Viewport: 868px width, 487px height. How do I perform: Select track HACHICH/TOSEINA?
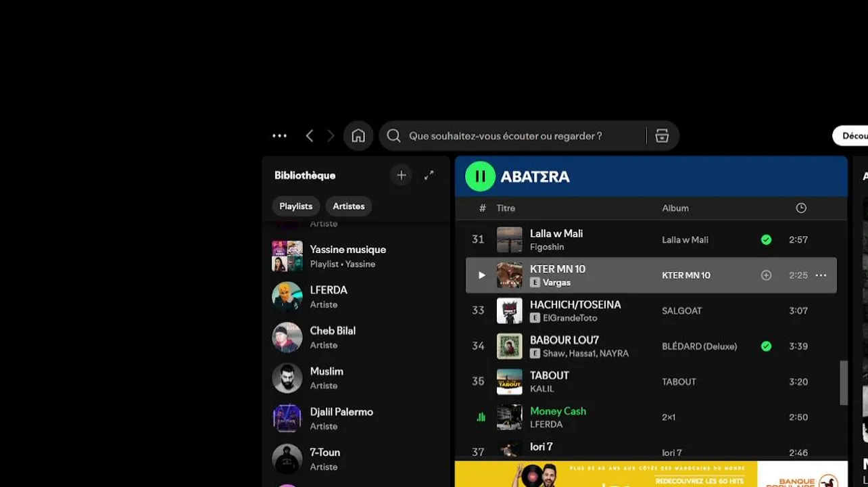(x=575, y=304)
